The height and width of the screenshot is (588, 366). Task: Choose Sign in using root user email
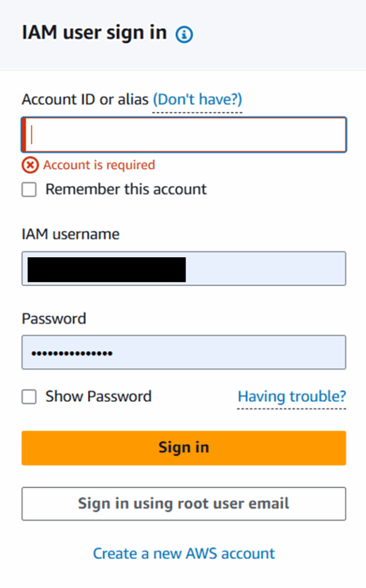point(184,504)
